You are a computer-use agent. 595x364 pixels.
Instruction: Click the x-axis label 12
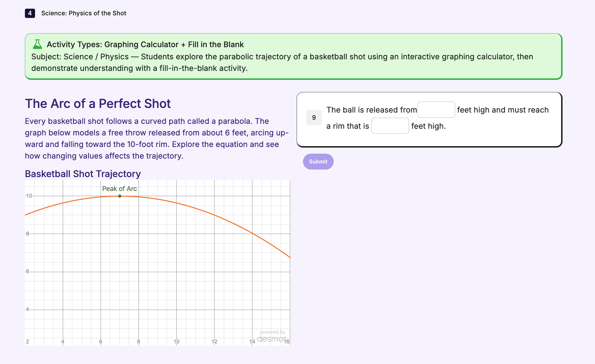(x=214, y=341)
